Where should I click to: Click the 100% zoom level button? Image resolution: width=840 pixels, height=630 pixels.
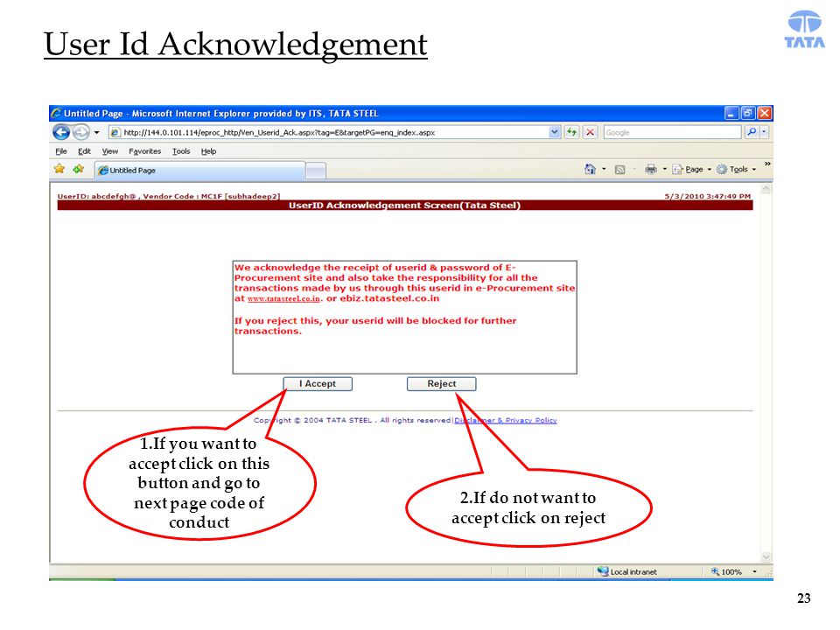(x=726, y=571)
